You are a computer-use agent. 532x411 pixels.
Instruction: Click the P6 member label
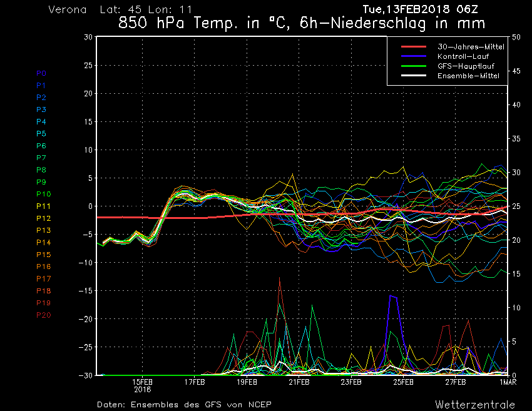pyautogui.click(x=41, y=146)
